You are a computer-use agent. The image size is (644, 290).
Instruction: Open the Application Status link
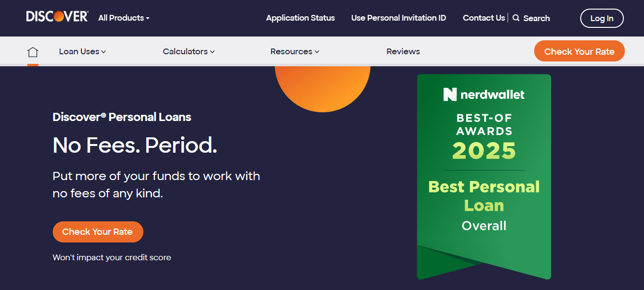(300, 18)
